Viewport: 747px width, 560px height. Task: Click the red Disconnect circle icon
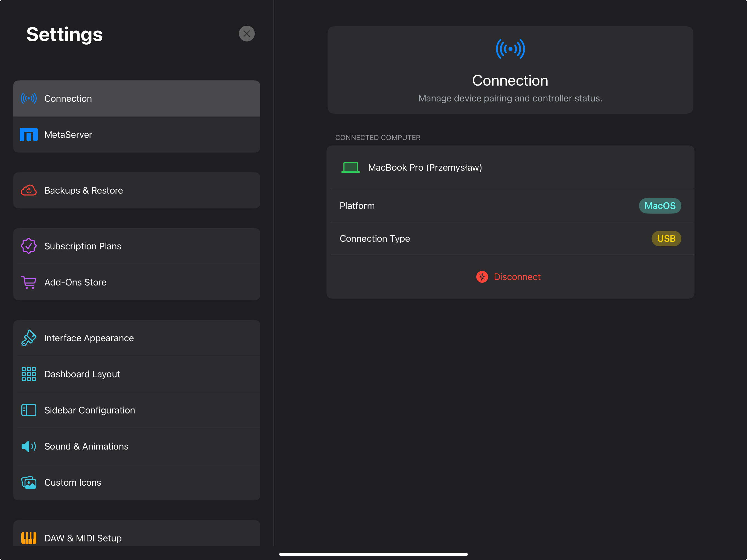tap(482, 277)
